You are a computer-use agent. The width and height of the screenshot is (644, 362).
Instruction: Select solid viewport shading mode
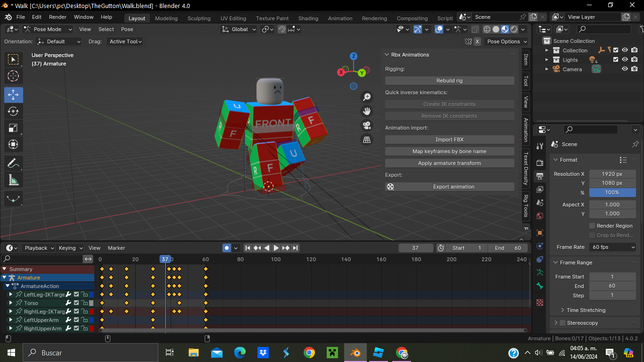(496, 29)
